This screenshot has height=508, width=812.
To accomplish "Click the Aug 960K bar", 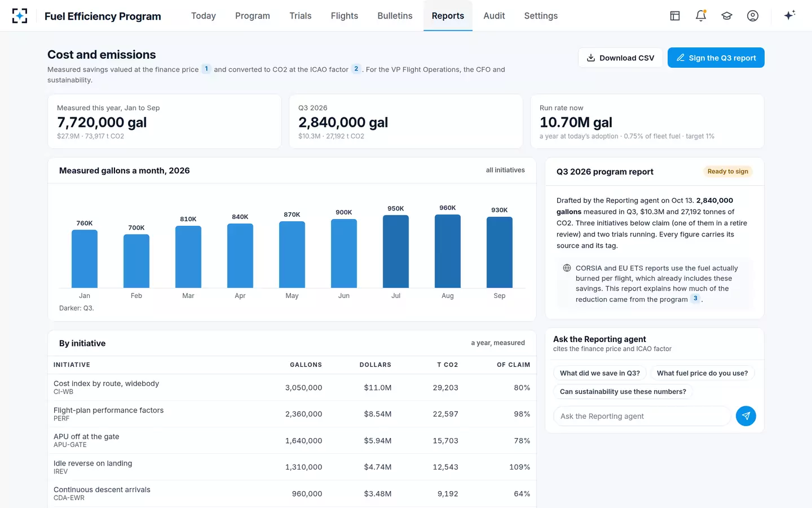I will tap(448, 251).
